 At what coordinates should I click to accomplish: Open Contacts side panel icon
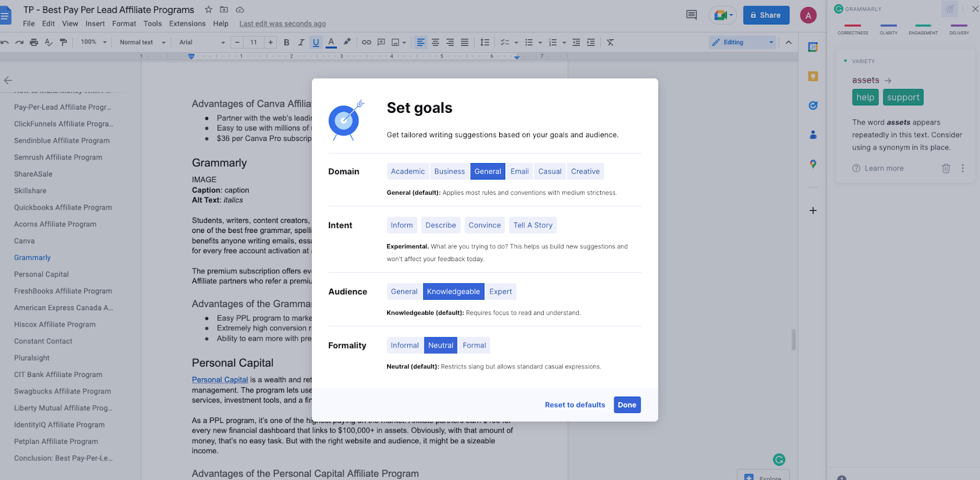pos(813,134)
